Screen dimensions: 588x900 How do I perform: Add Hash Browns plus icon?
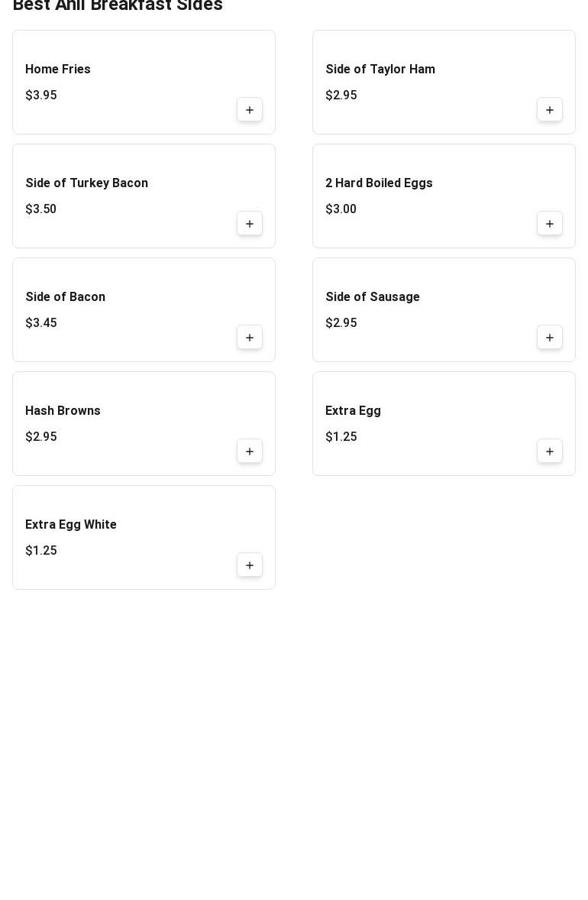tap(250, 452)
